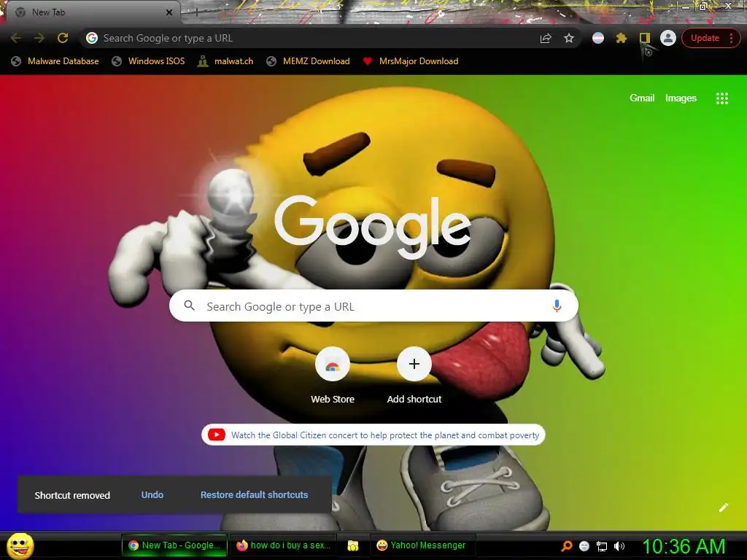Click the Add shortcut plus button
The height and width of the screenshot is (560, 747).
[414, 364]
